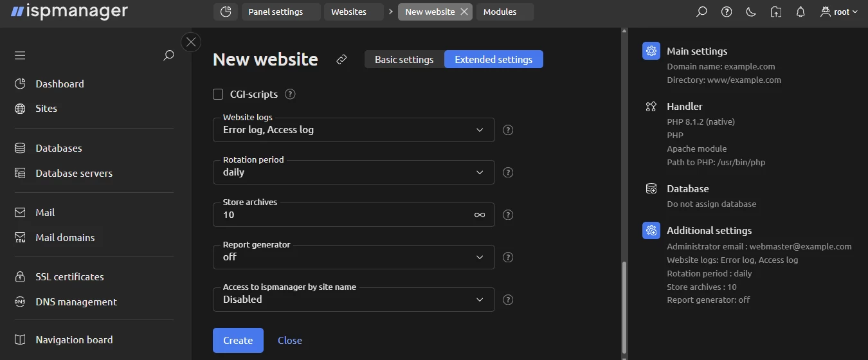This screenshot has width=868, height=360.
Task: Switch to Modules tab
Action: (505, 12)
